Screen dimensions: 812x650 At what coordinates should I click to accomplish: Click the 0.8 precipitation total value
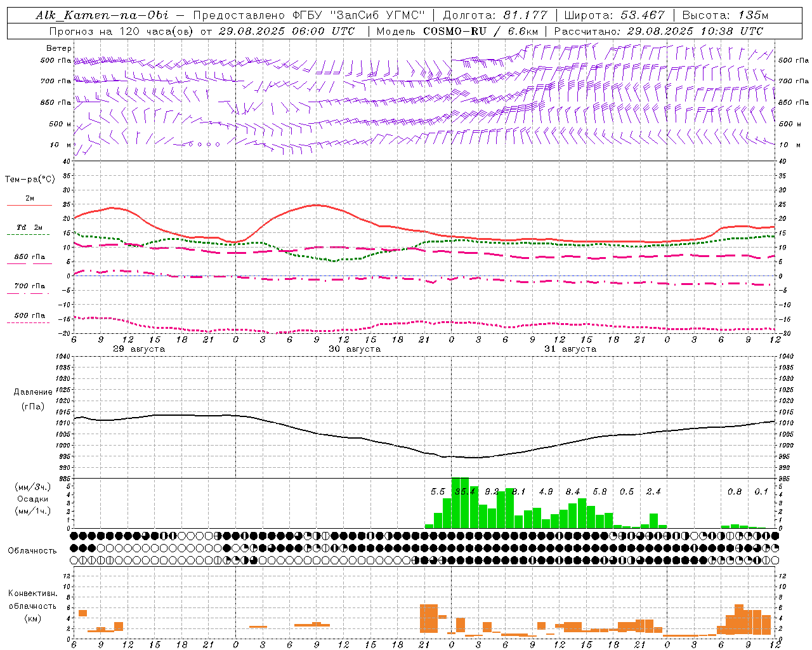click(x=735, y=492)
